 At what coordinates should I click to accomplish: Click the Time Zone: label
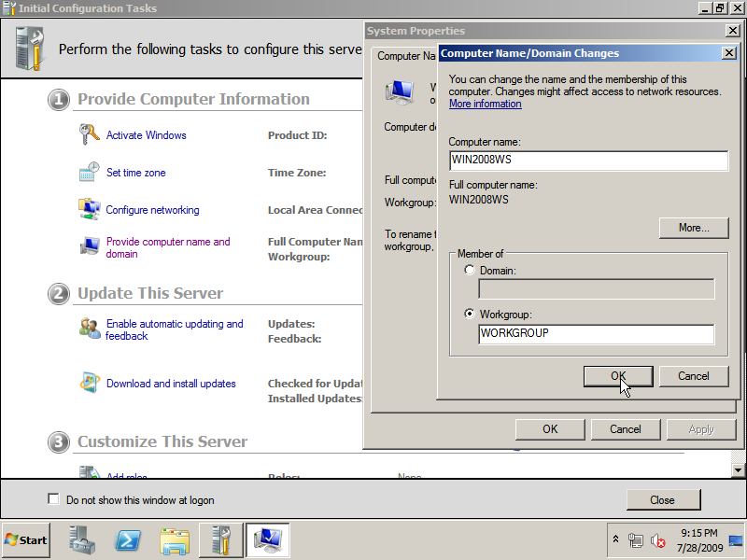(297, 173)
